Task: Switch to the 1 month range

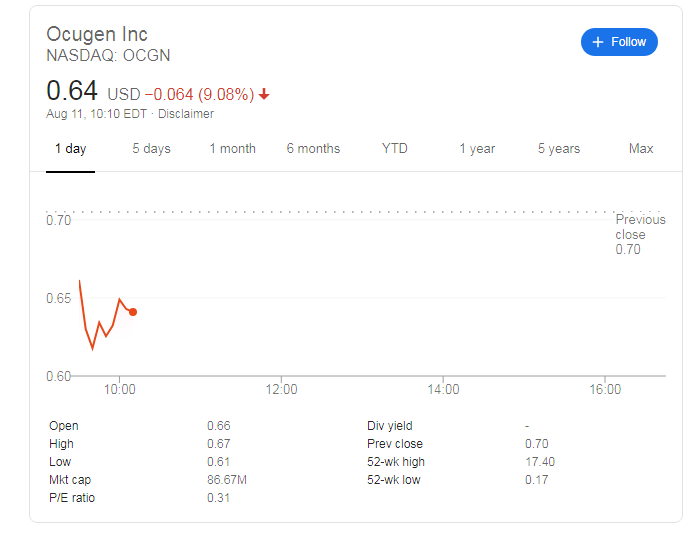Action: 232,148
